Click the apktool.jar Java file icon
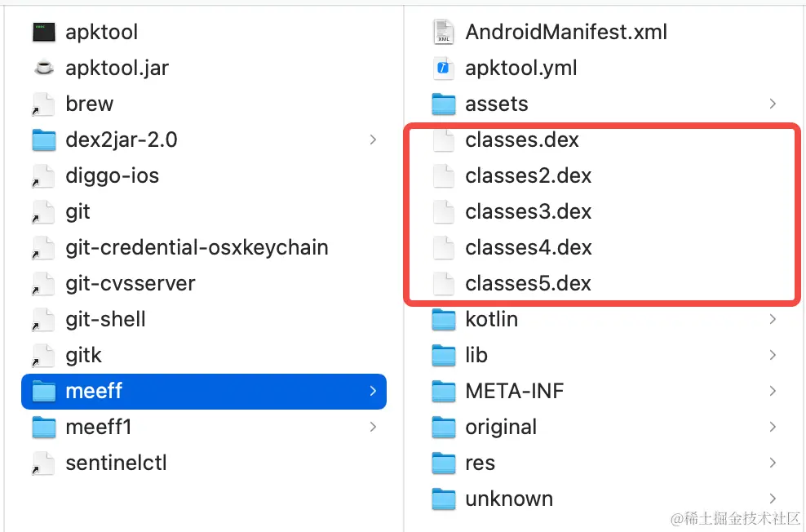 (x=44, y=68)
